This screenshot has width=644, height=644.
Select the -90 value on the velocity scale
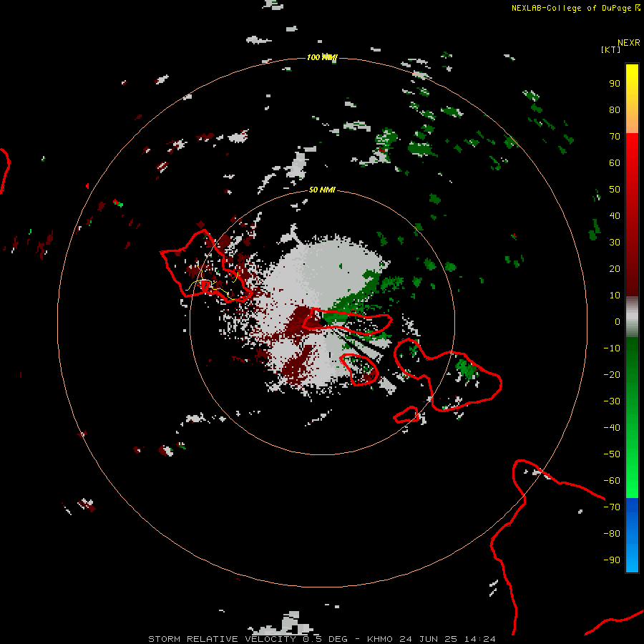point(612,560)
